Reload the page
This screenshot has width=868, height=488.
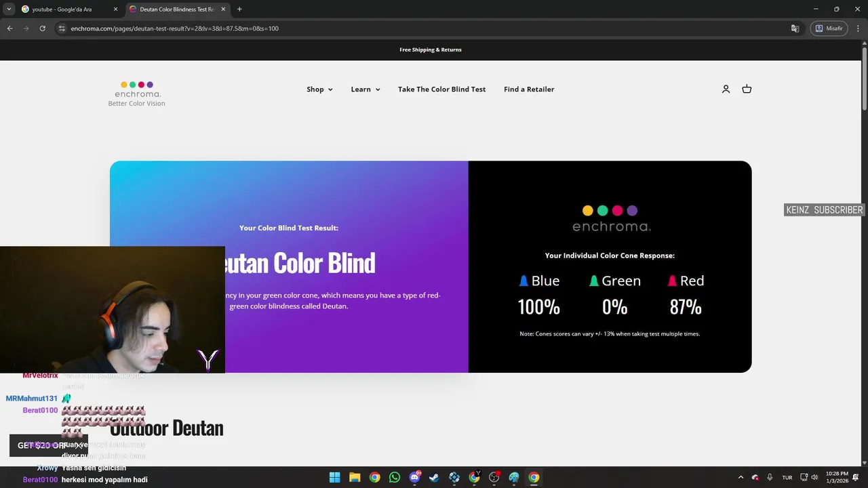[x=42, y=28]
